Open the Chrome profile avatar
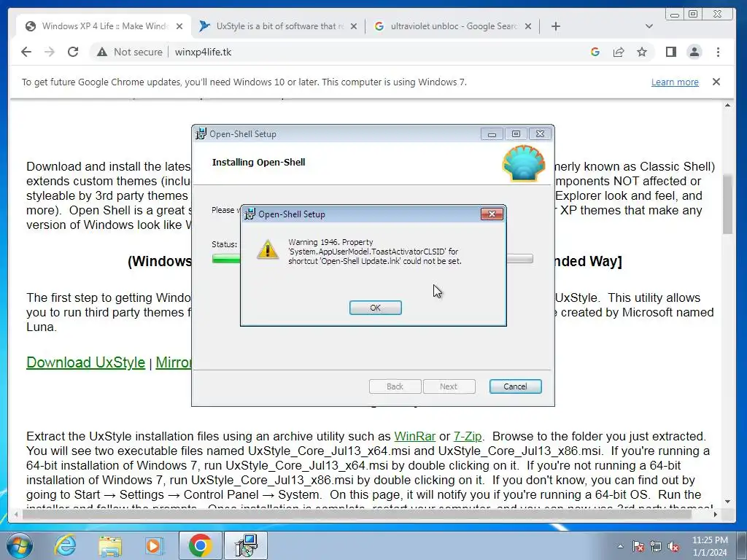Image resolution: width=747 pixels, height=560 pixels. click(694, 52)
